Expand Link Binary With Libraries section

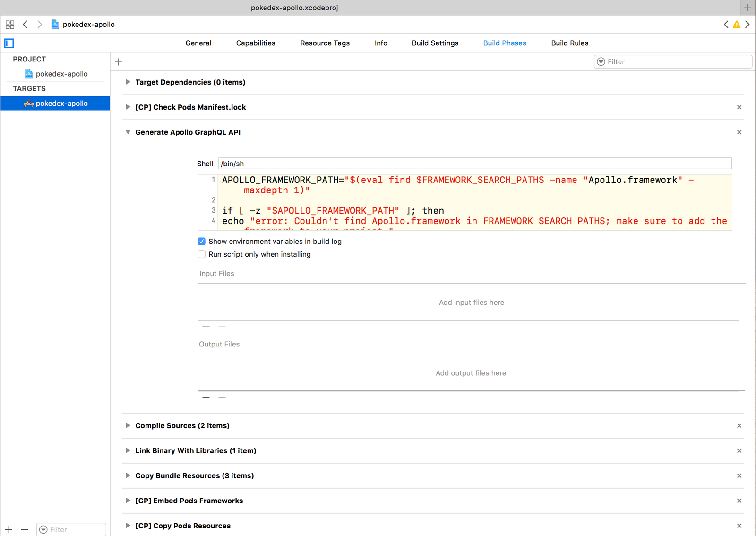(128, 451)
